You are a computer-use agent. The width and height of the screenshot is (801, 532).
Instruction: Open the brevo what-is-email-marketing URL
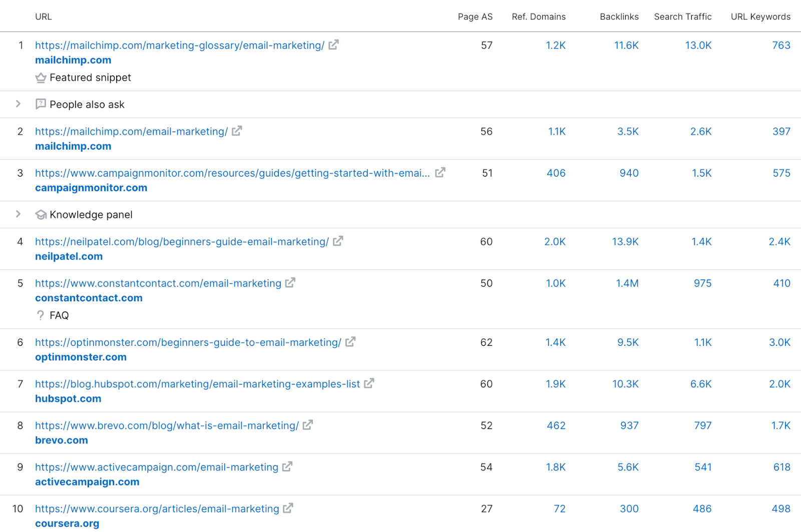pos(167,425)
